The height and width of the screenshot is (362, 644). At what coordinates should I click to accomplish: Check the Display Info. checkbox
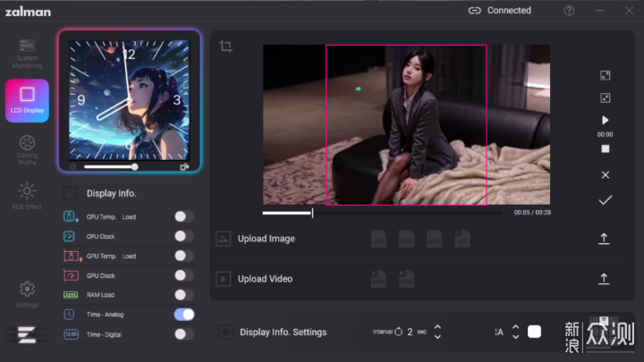tap(71, 193)
